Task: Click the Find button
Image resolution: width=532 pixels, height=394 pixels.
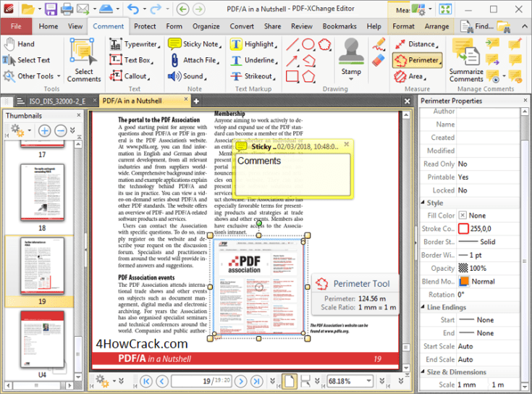Action: click(x=478, y=27)
